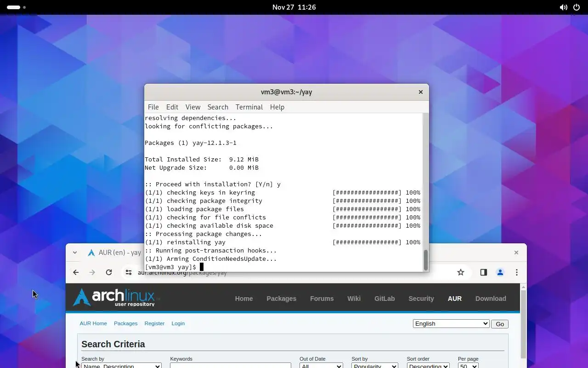
Task: Close the browser window
Action: [x=516, y=253]
